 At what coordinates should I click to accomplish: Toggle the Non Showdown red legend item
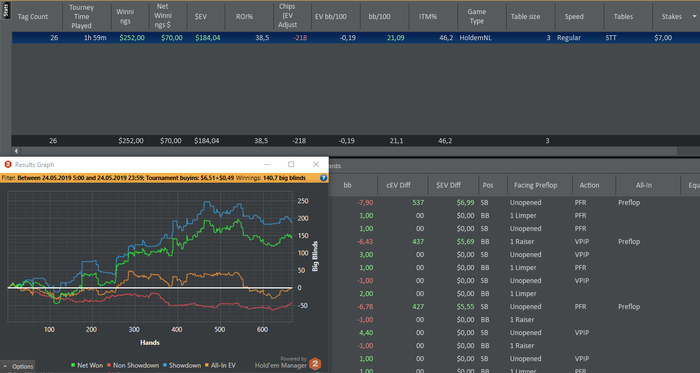point(132,365)
